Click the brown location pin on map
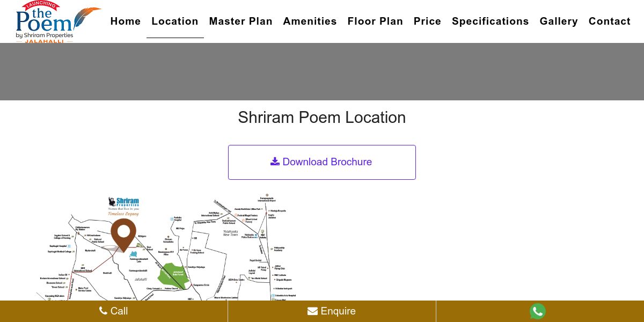This screenshot has width=644, height=322. point(124,235)
